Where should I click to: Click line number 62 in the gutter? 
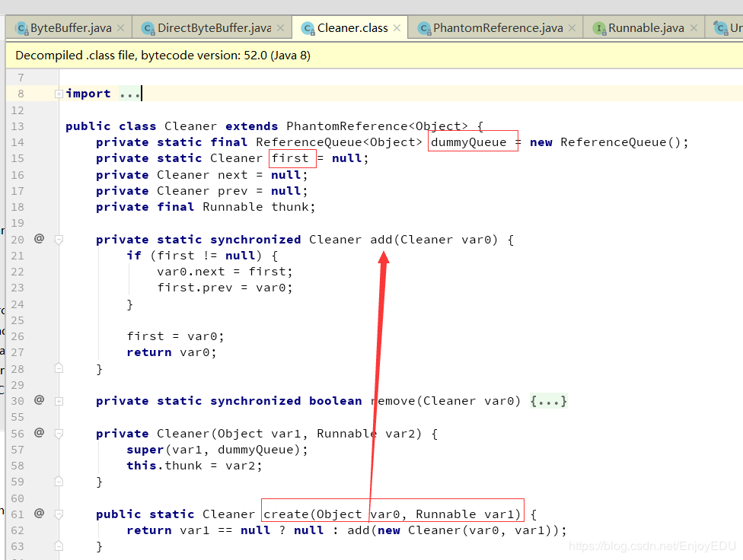click(18, 530)
